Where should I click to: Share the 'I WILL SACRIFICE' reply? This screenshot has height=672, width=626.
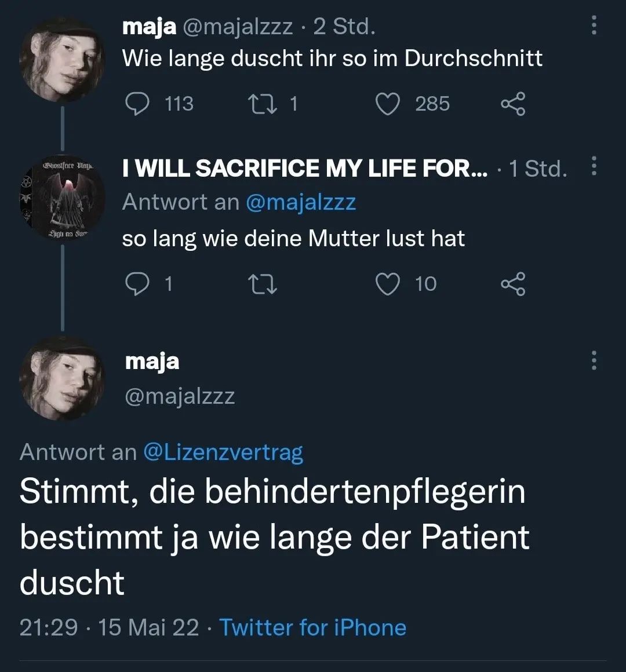[x=512, y=283]
